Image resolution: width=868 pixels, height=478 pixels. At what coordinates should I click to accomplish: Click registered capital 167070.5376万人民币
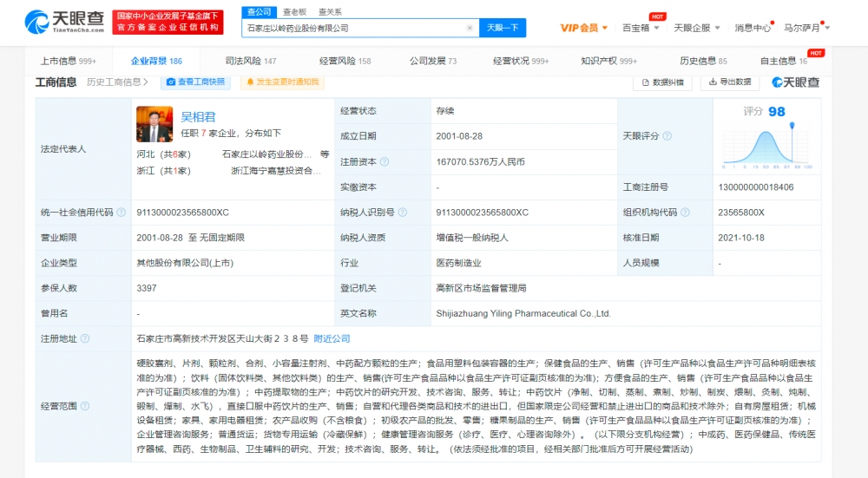pos(481,162)
